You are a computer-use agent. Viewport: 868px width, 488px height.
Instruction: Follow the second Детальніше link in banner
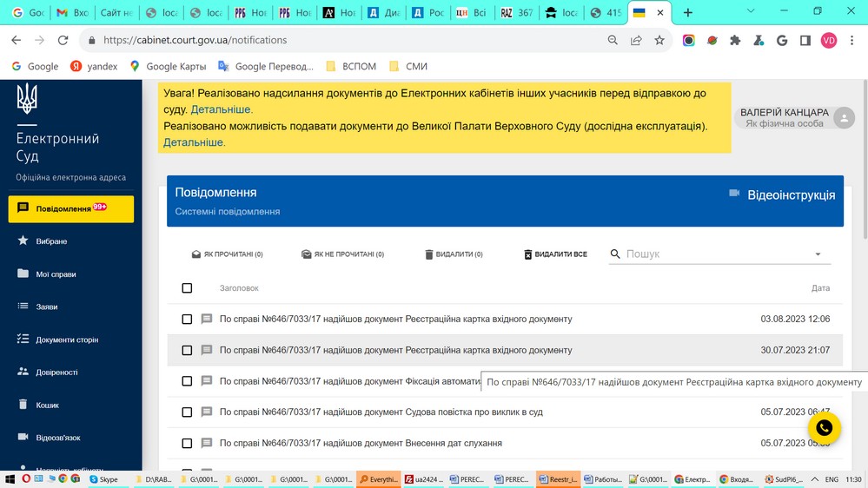click(193, 142)
